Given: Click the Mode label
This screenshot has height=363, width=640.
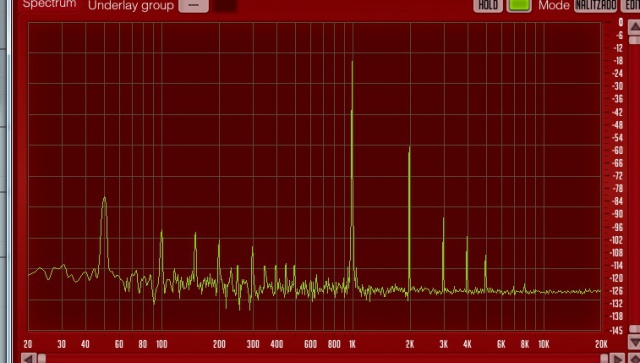Looking at the screenshot, I should click(554, 5).
